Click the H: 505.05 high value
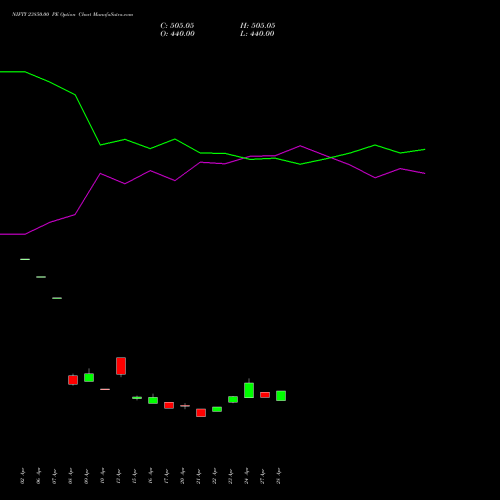Viewport: 500px width, 500px height. (258, 26)
